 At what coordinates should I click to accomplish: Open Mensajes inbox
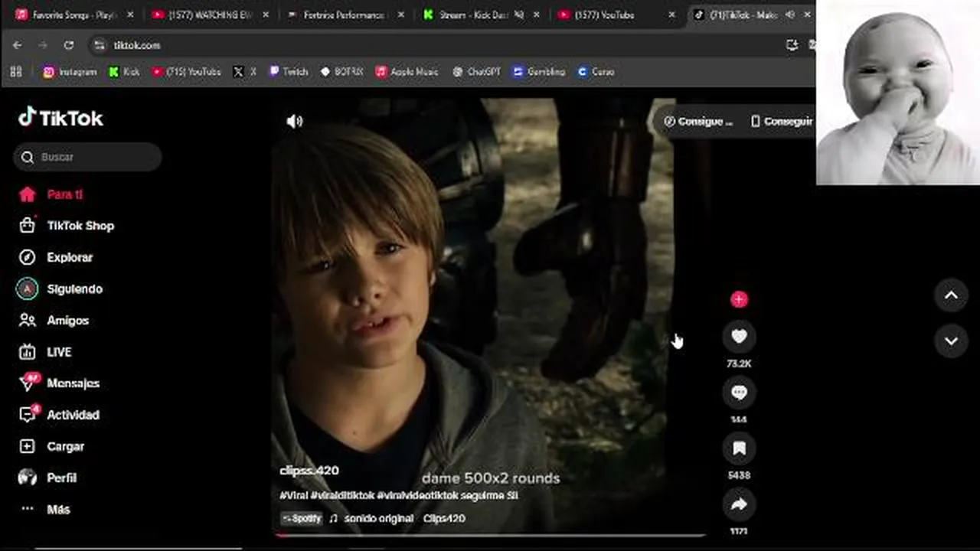(58, 383)
